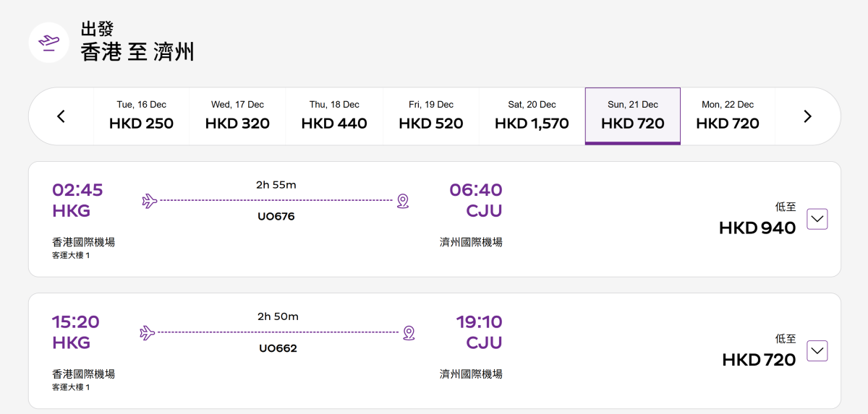868x414 pixels.
Task: Expand fare options for the 15:20 flight
Action: click(x=817, y=351)
